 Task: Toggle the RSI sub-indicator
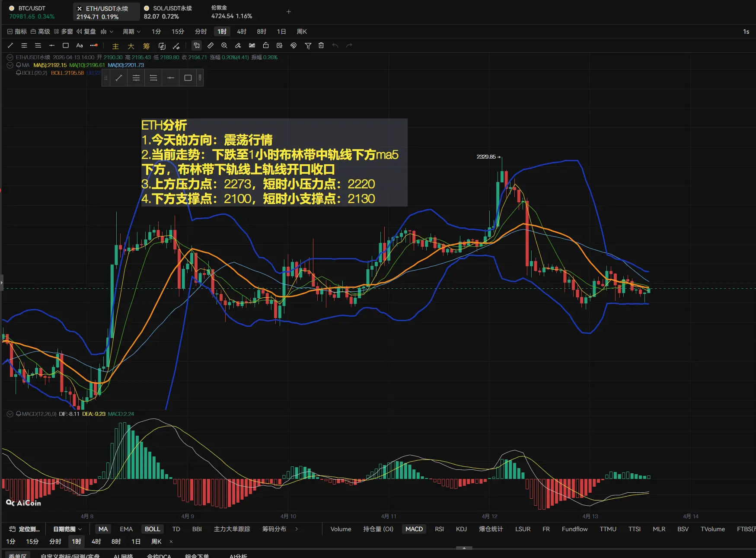440,529
